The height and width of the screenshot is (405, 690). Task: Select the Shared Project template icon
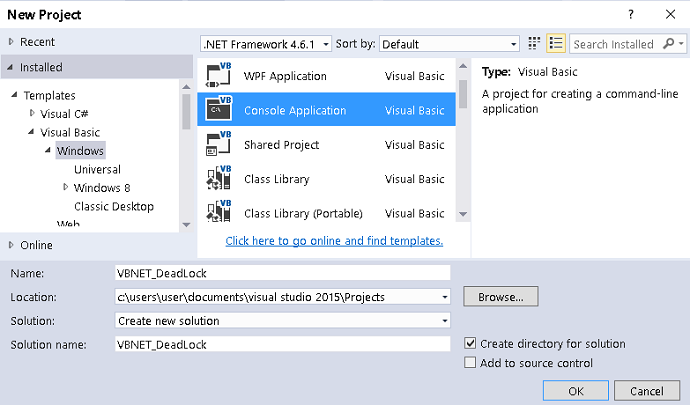coord(218,144)
